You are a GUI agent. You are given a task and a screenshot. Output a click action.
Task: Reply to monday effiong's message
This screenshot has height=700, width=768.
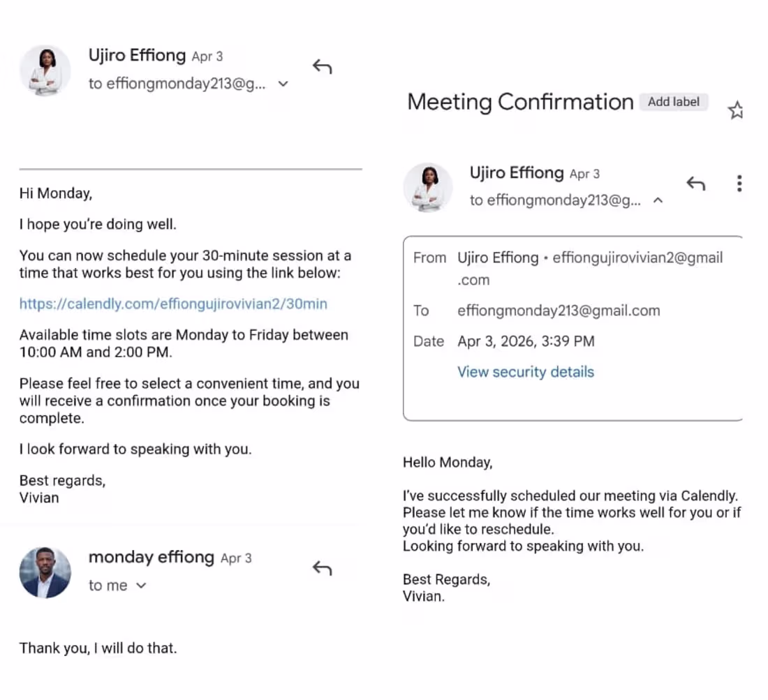pyautogui.click(x=323, y=568)
